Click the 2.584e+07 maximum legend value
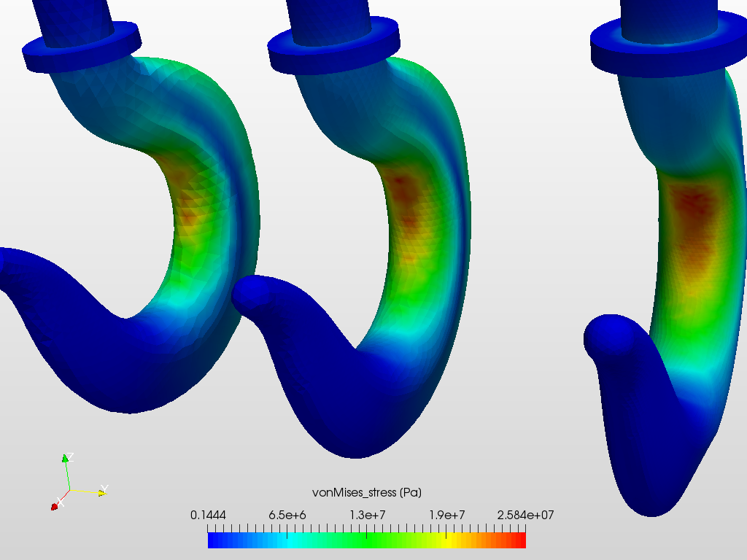 pyautogui.click(x=525, y=516)
